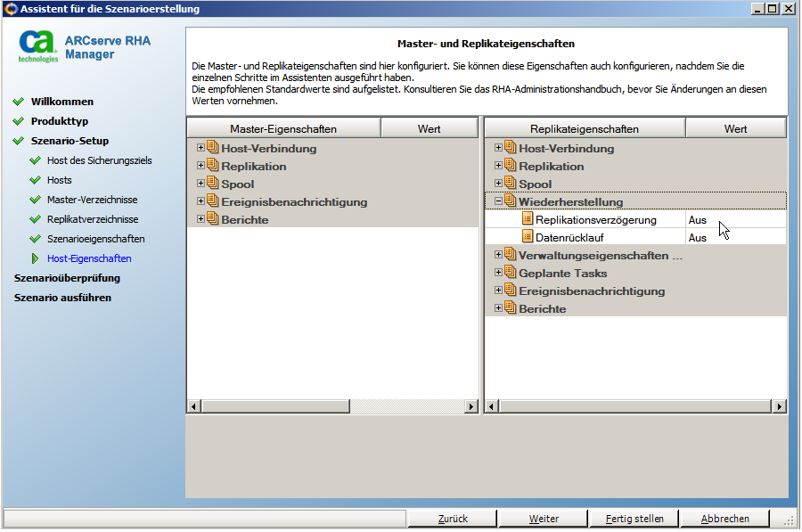Select Szenarioeigenschaften step

coord(95,239)
